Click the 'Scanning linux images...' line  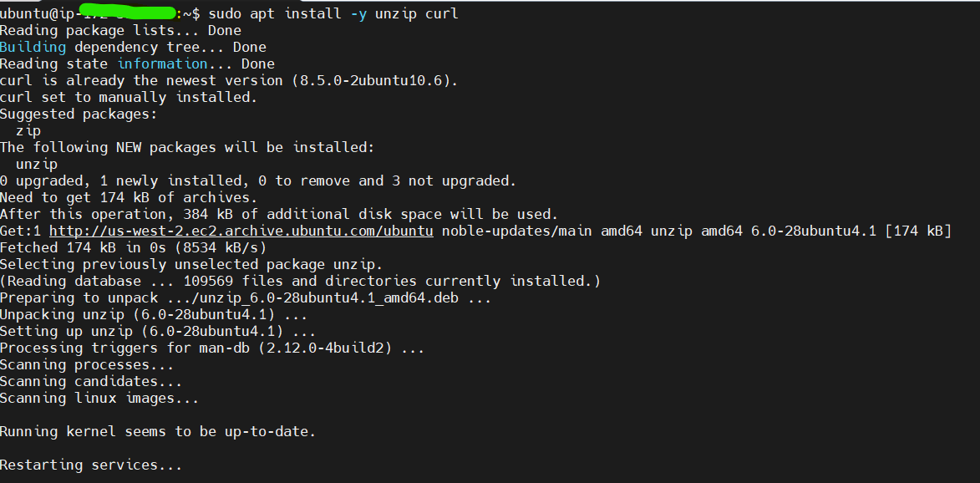[99, 398]
